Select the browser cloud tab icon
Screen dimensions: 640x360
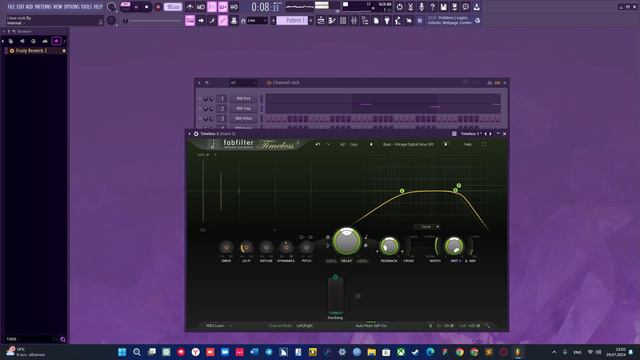pyautogui.click(x=45, y=41)
